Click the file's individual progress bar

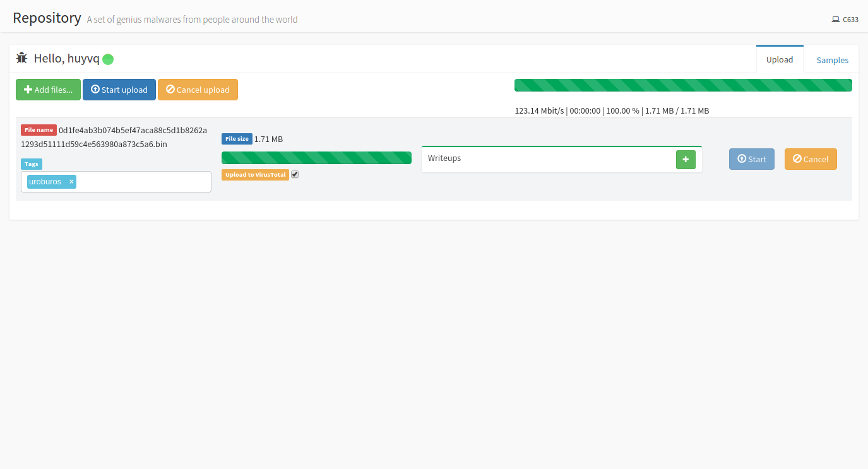(x=316, y=158)
